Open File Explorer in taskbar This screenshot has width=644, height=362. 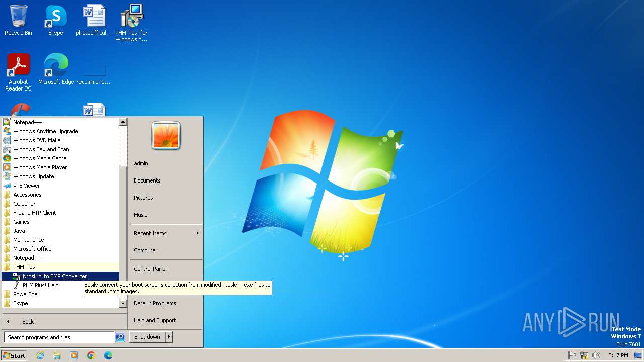pyautogui.click(x=57, y=355)
